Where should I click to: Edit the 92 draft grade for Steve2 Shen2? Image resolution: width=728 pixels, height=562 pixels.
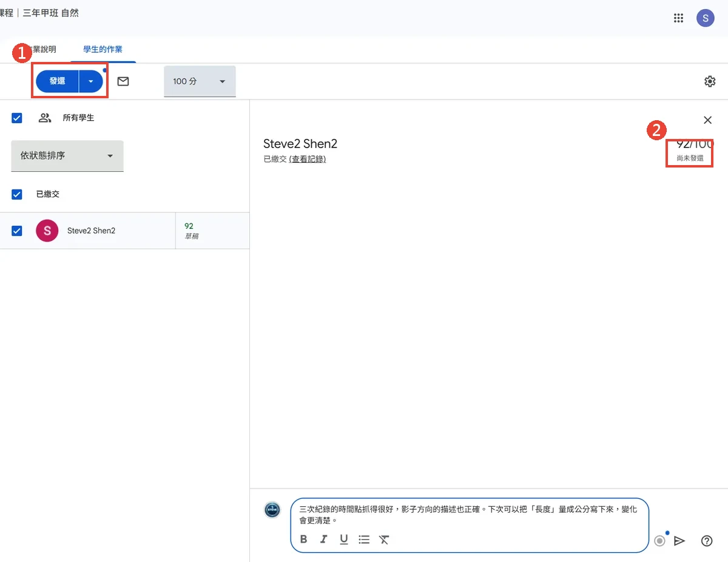point(189,226)
